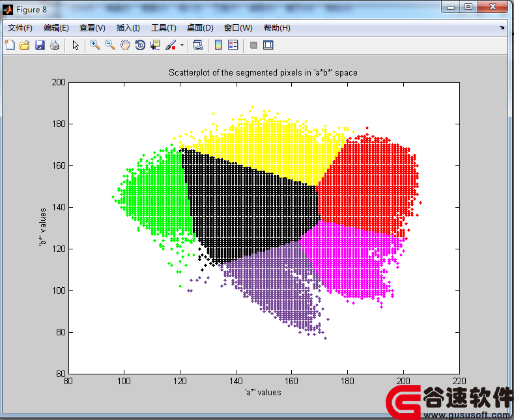
Task: Save the figure with the floppy disk icon
Action: (x=40, y=45)
